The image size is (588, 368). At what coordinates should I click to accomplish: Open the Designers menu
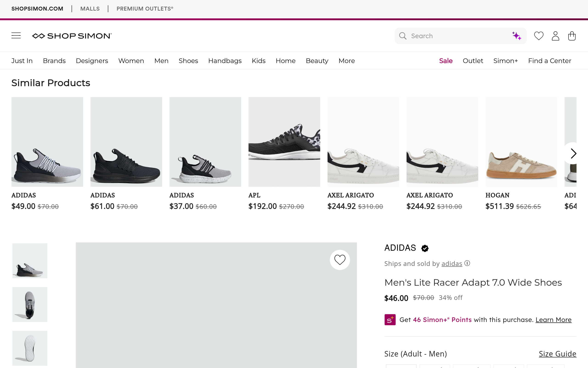point(92,60)
